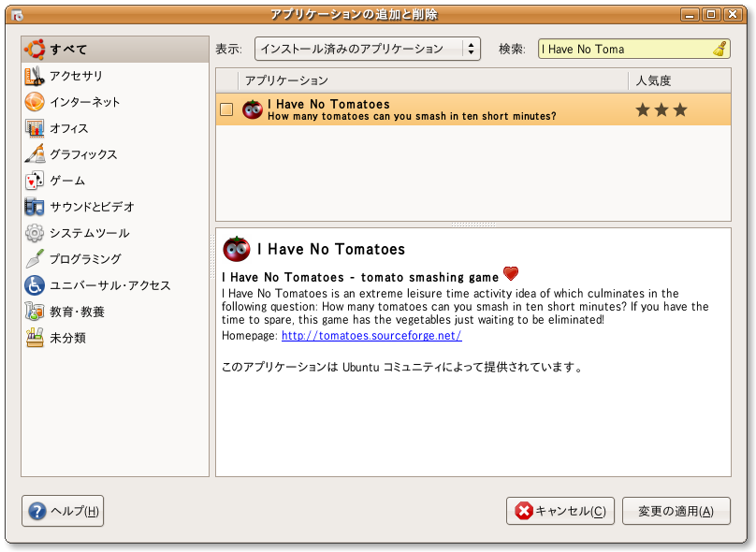Sort by the 人気度 column header
Viewport: 756px width, 552px height.
click(680, 80)
